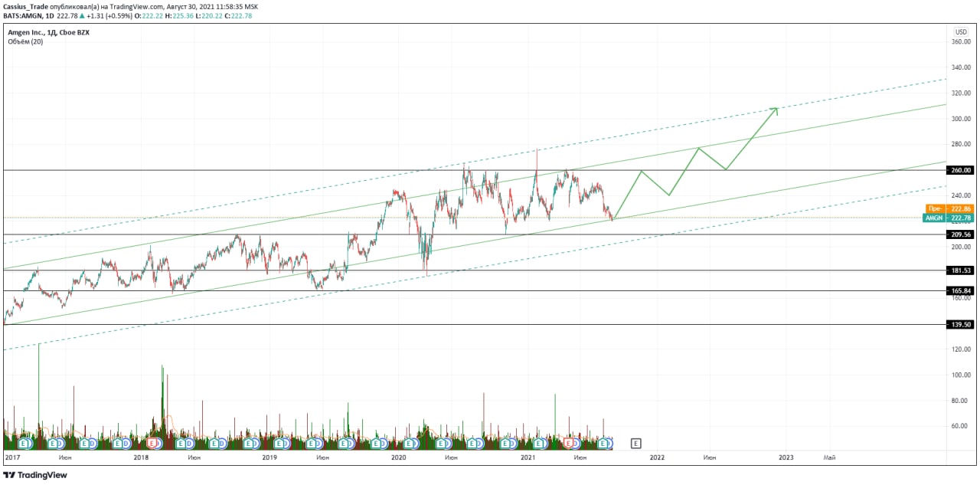This screenshot has width=980, height=485.
Task: Select the 260.00 horizontal level label
Action: coord(961,170)
